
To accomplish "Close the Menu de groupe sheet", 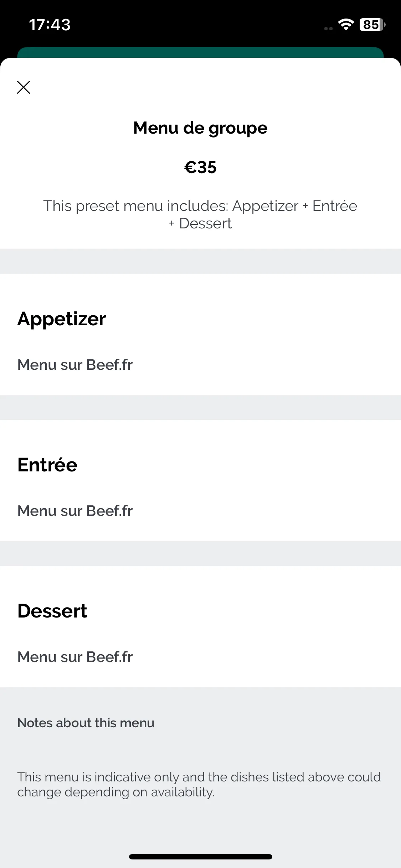I will click(x=24, y=87).
